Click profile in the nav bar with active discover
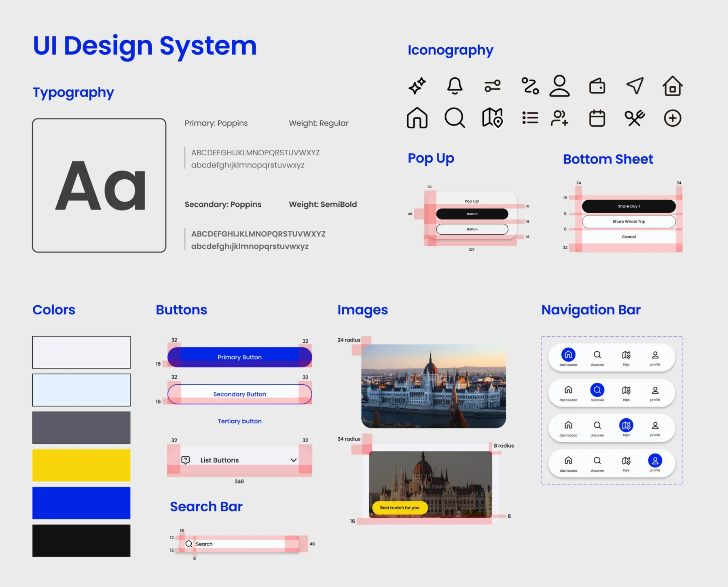The height and width of the screenshot is (587, 728). 655,393
